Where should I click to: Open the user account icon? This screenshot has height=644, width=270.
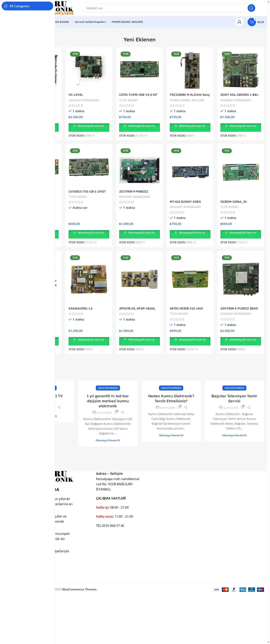pos(239,22)
